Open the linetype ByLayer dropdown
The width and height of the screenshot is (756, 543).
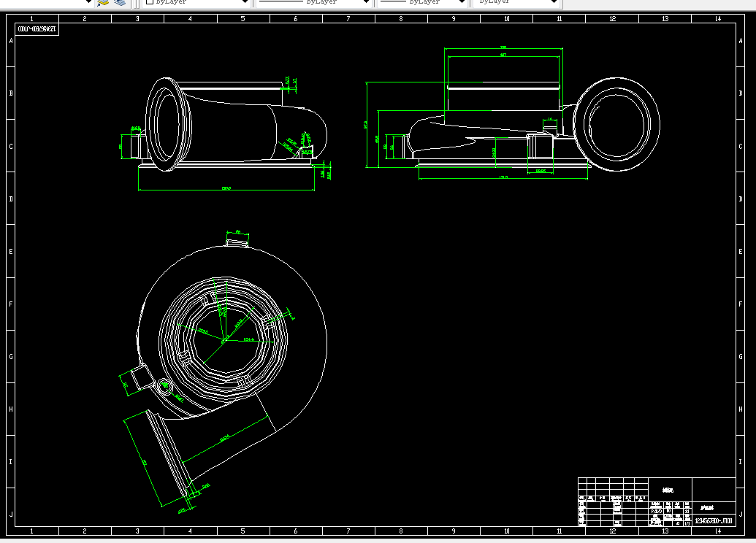point(313,2)
